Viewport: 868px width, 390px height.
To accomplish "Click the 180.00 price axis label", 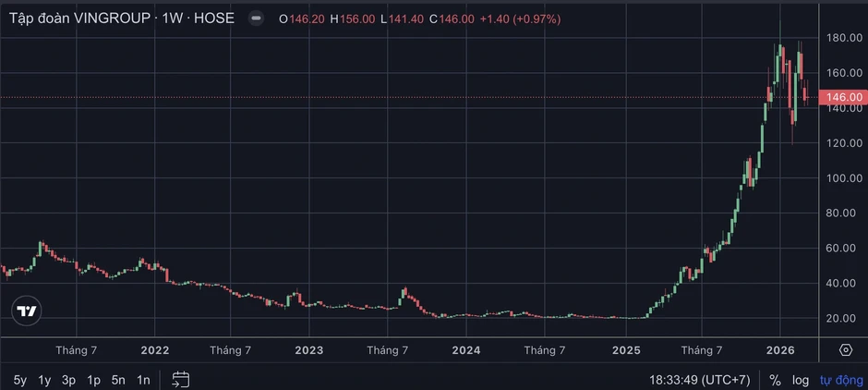I will (844, 38).
